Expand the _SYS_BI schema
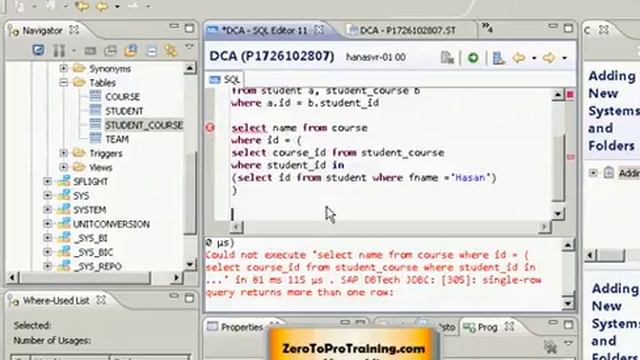 coord(47,238)
